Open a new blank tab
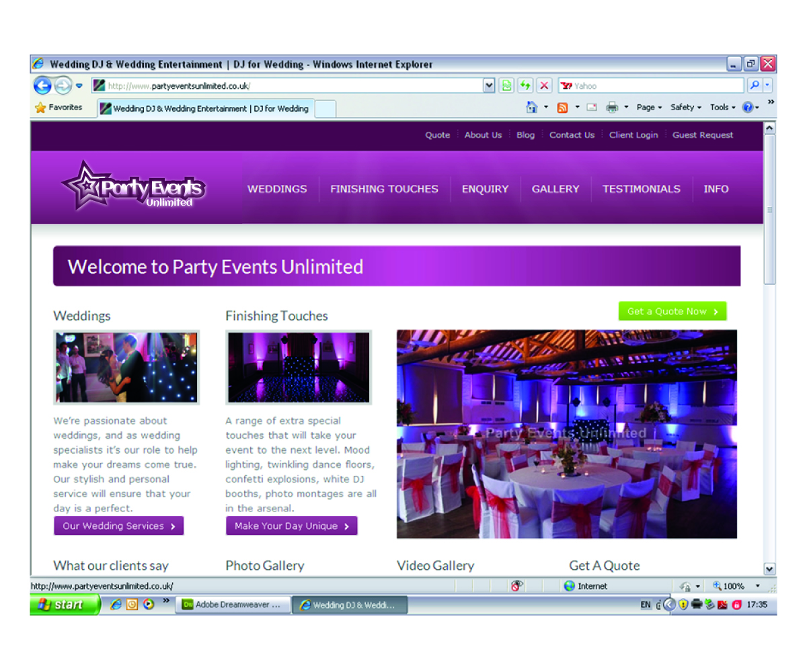807x672 pixels. (x=325, y=109)
